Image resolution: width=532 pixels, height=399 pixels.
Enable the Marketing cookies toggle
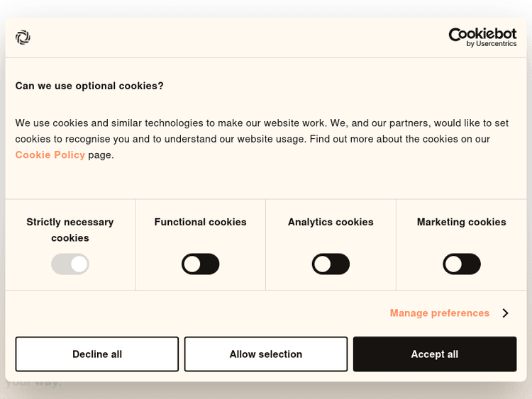click(462, 264)
